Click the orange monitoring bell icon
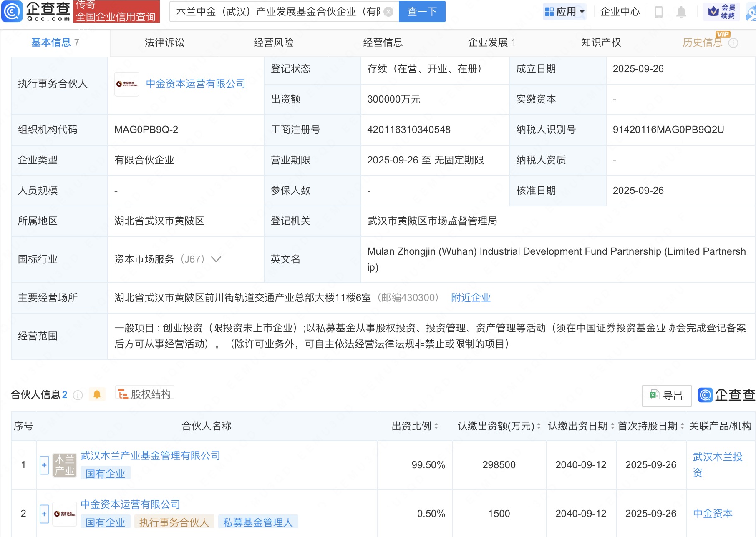This screenshot has height=537, width=756. click(97, 394)
